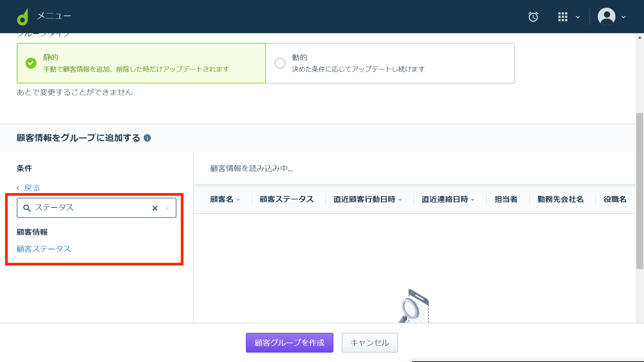Click the 顧客情報 category heading
Viewport: 644px width, 362px height.
point(32,232)
